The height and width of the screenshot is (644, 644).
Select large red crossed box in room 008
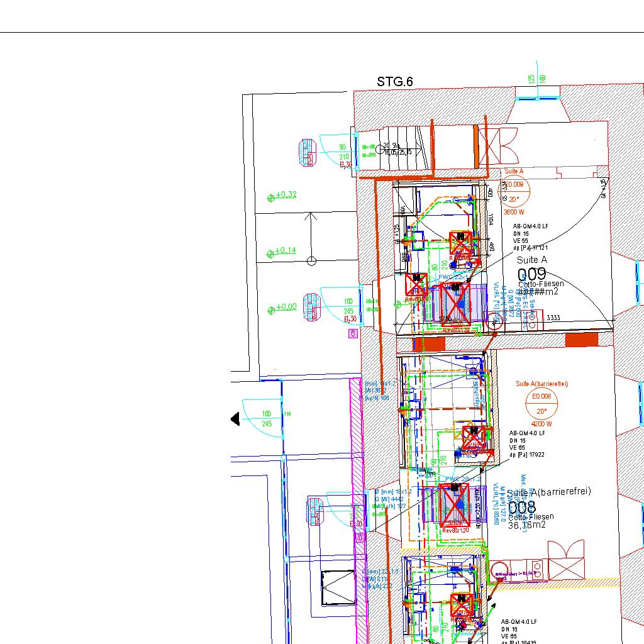pyautogui.click(x=454, y=505)
